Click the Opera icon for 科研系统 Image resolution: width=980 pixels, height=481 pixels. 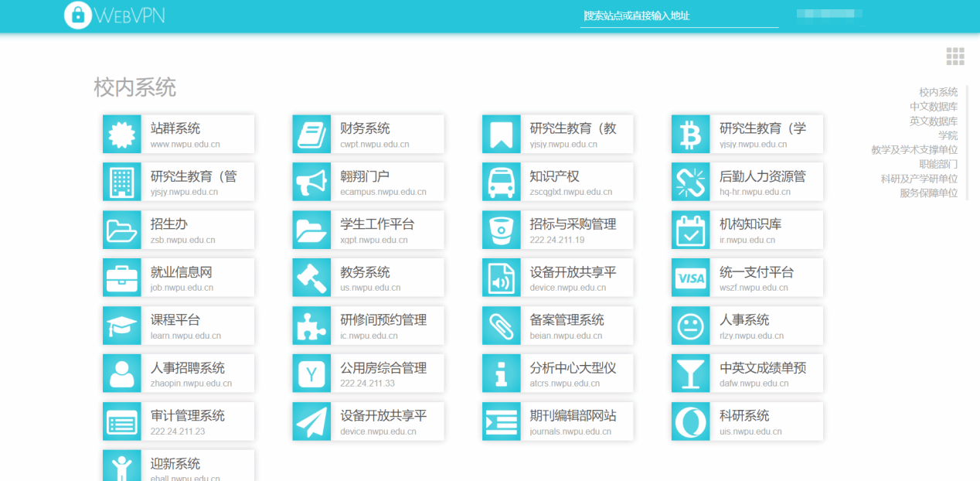pyautogui.click(x=691, y=421)
